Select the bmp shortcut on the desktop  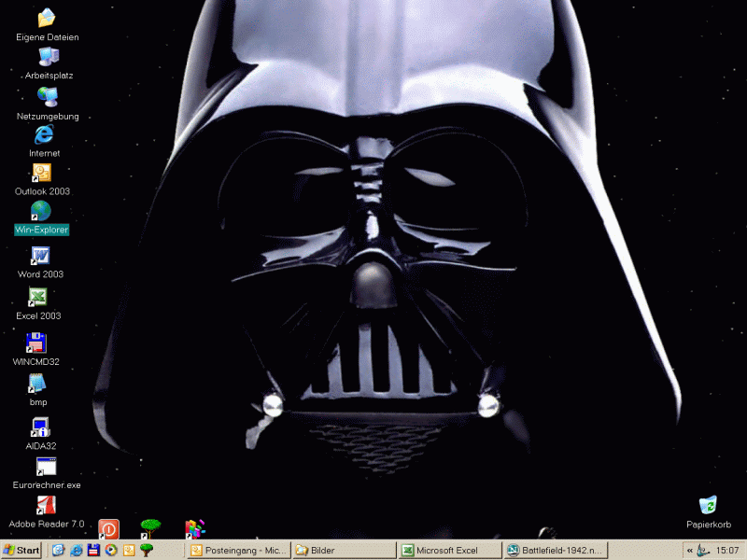click(37, 384)
